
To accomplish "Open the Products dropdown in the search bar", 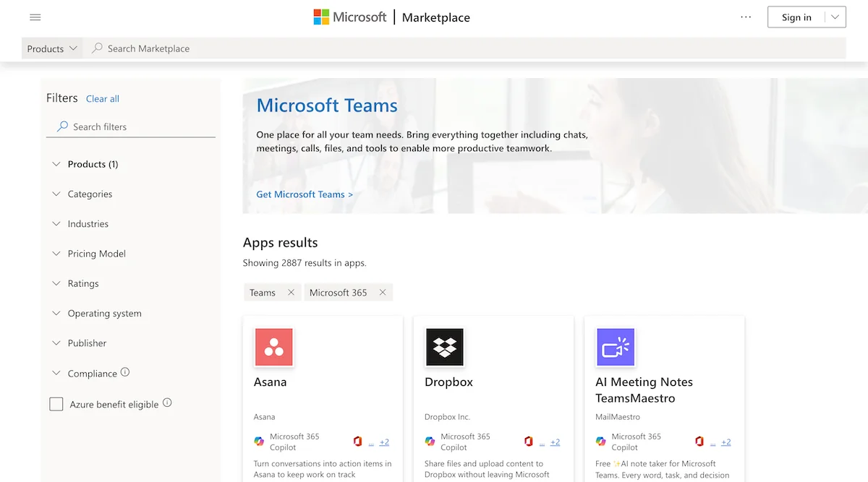I will point(51,48).
